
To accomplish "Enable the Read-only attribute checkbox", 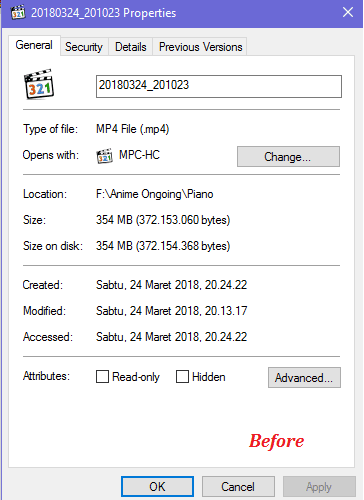I will coord(102,377).
